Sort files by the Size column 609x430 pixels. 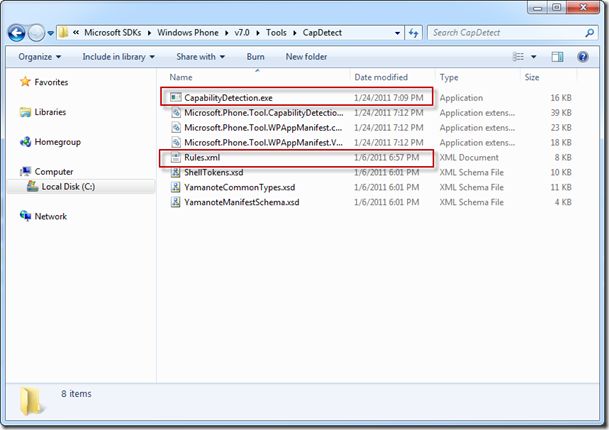coord(532,77)
